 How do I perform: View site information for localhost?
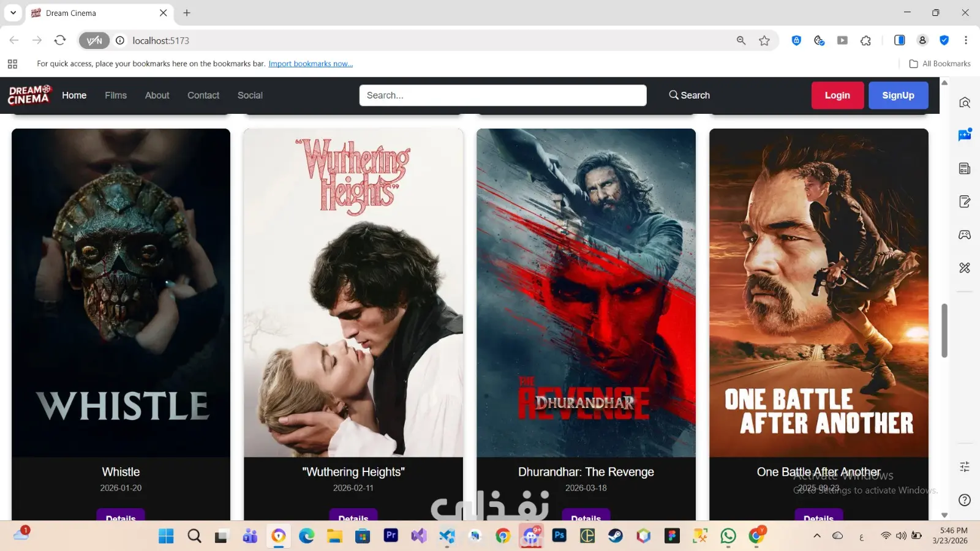coord(120,40)
